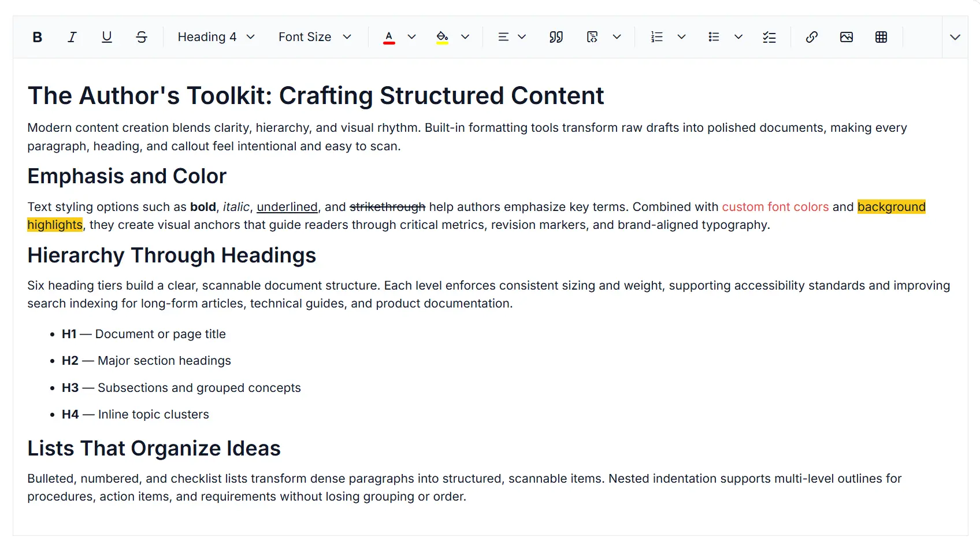Insert an image

click(847, 37)
